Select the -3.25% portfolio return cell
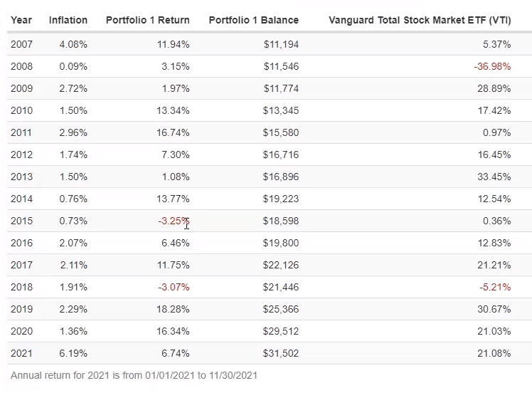The image size is (532, 393). (174, 221)
